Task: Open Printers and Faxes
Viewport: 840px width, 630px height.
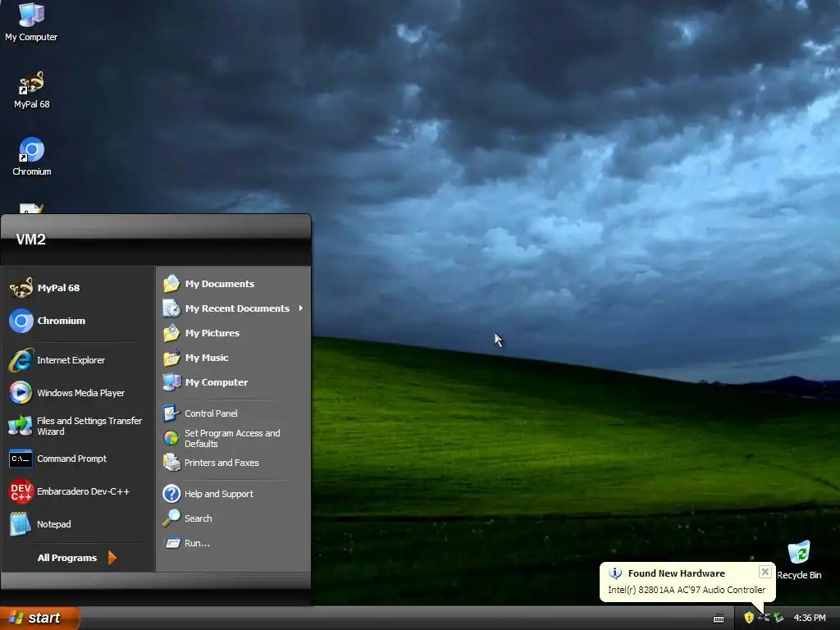Action: pos(234,463)
